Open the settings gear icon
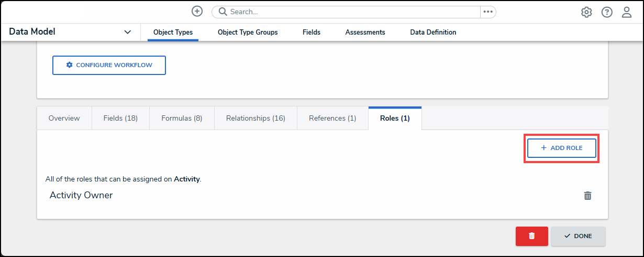644x257 pixels. [x=586, y=12]
